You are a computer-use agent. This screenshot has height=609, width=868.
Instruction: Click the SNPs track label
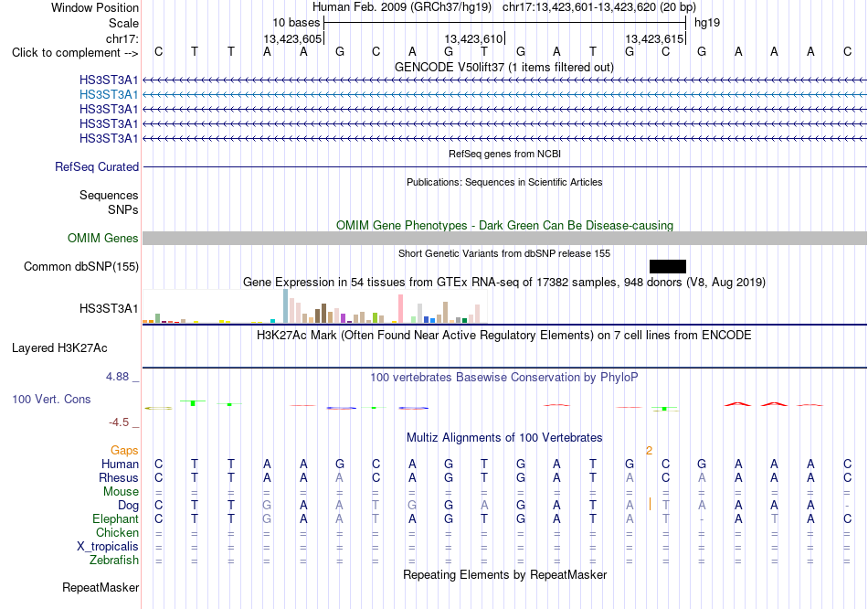pyautogui.click(x=123, y=210)
